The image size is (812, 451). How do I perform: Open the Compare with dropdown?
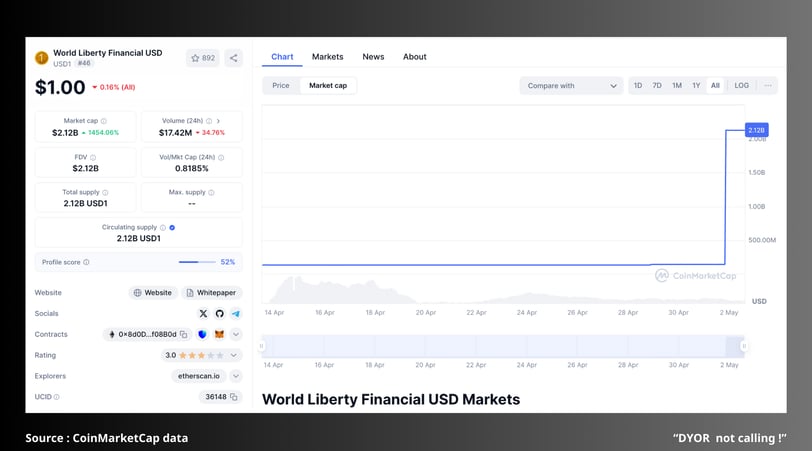(x=572, y=85)
